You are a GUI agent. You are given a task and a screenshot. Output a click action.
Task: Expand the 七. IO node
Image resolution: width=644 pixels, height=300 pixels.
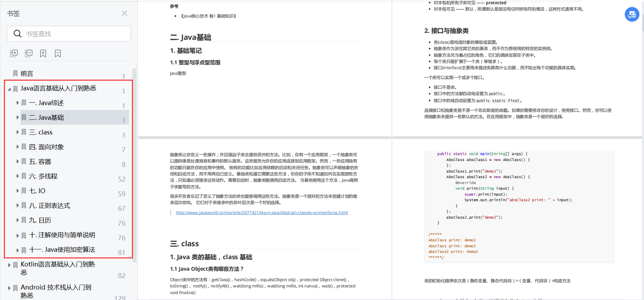17,191
